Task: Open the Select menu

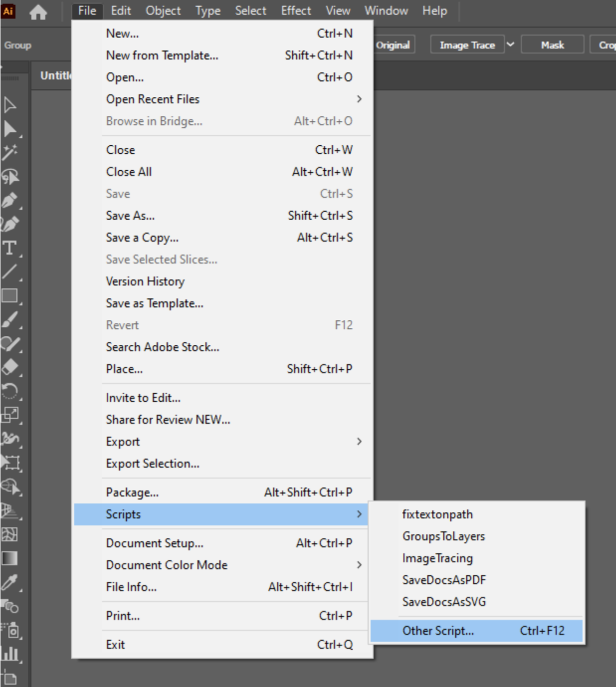Action: point(251,10)
